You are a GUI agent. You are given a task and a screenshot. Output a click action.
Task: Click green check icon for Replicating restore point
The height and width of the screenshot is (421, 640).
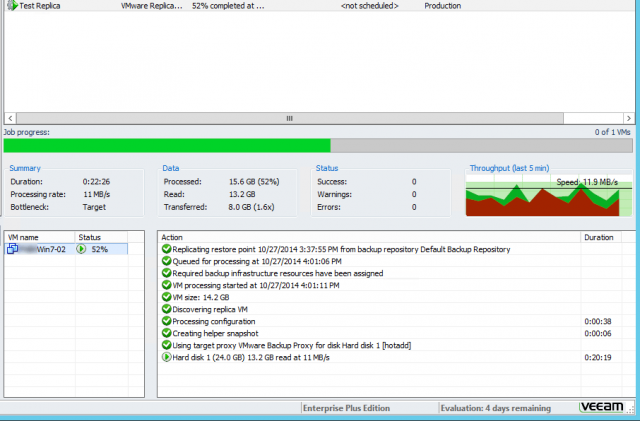(166, 249)
